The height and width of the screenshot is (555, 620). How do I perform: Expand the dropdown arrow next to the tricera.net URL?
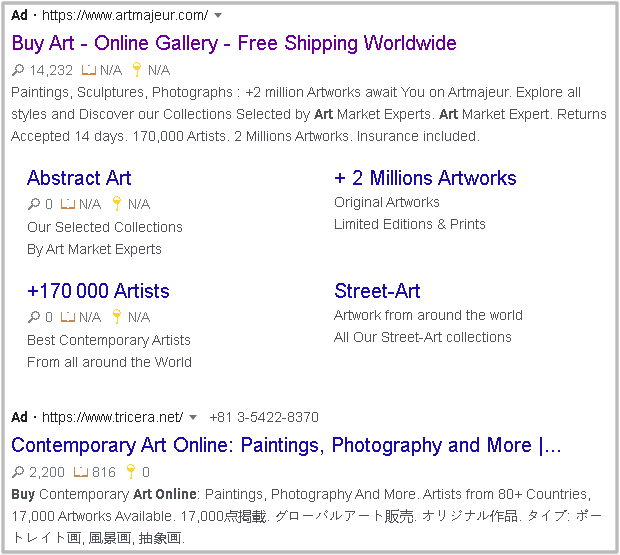click(x=193, y=417)
